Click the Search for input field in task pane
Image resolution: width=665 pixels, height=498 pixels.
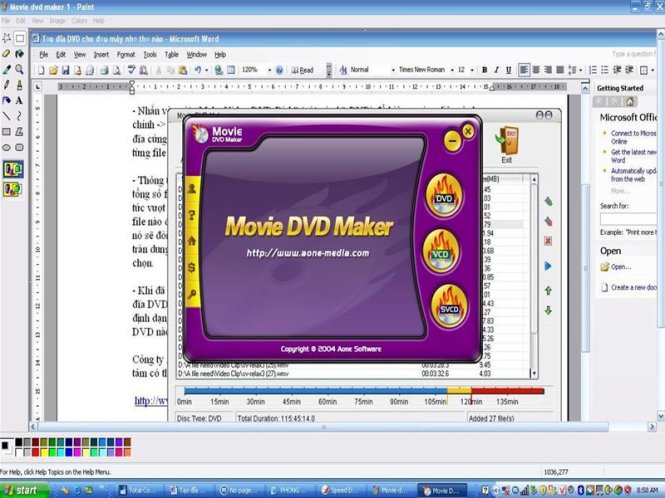[629, 219]
